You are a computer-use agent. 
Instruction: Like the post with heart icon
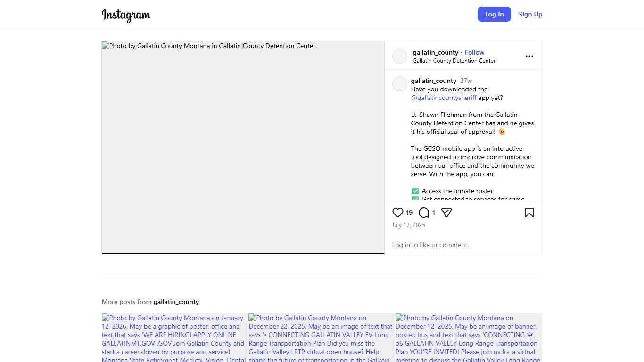398,213
